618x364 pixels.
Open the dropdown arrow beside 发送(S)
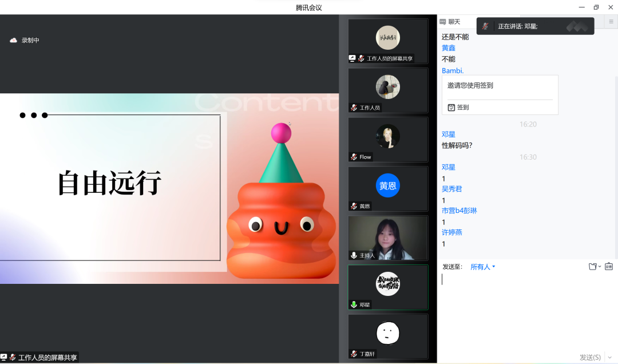click(610, 358)
